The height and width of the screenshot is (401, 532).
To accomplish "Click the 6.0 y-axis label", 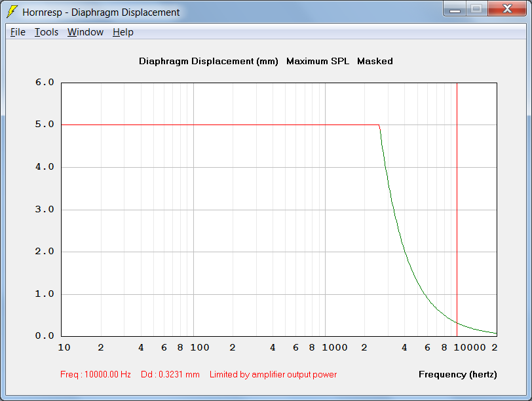I will pos(45,83).
